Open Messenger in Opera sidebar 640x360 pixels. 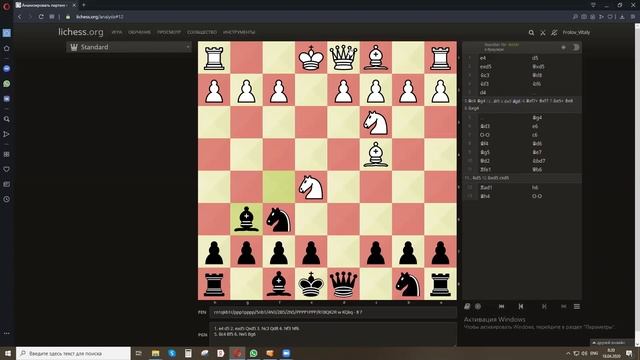click(x=7, y=69)
